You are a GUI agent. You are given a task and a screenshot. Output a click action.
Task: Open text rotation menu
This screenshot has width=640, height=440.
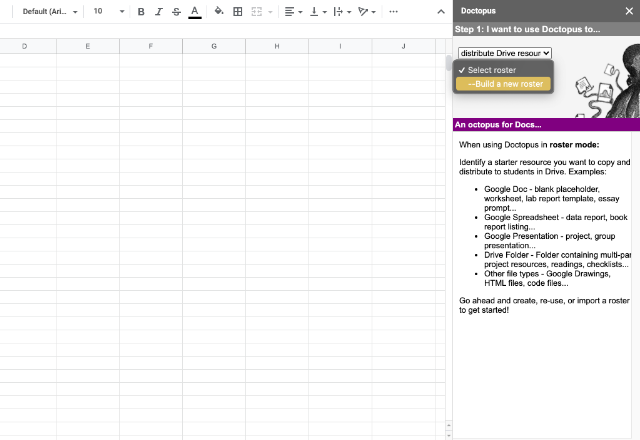(367, 12)
